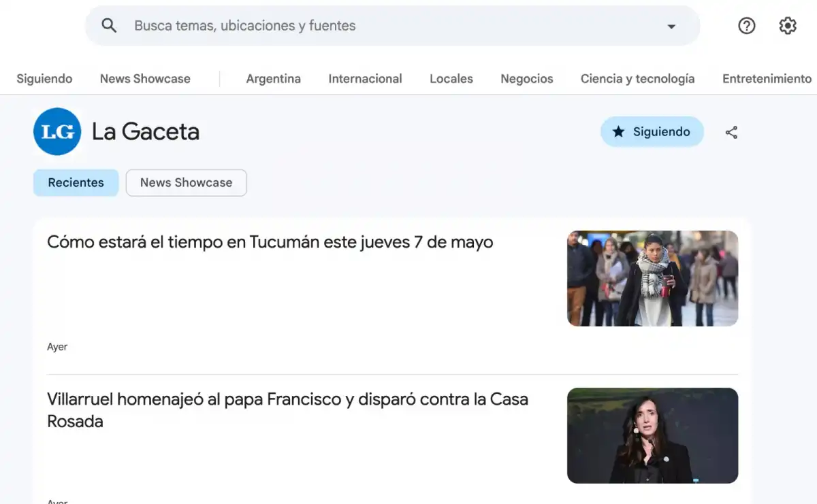The width and height of the screenshot is (817, 504).
Task: Switch to the Argentina section
Action: pyautogui.click(x=274, y=79)
